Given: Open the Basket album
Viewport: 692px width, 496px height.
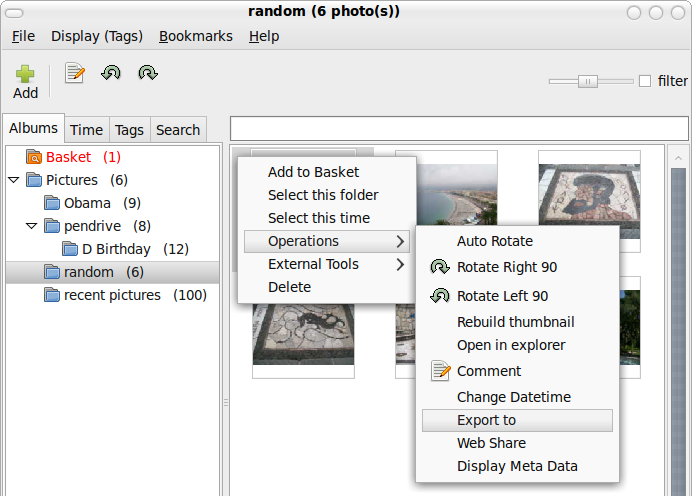Looking at the screenshot, I should pyautogui.click(x=68, y=157).
